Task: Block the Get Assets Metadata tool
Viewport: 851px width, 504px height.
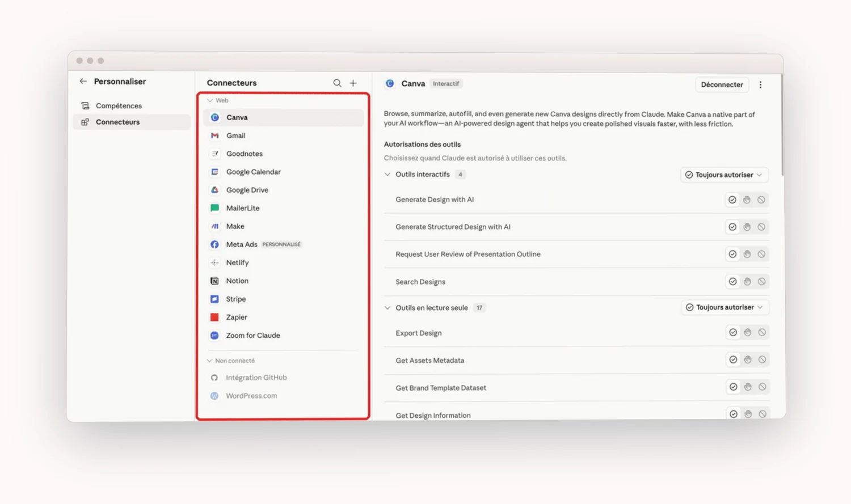Action: pos(762,359)
